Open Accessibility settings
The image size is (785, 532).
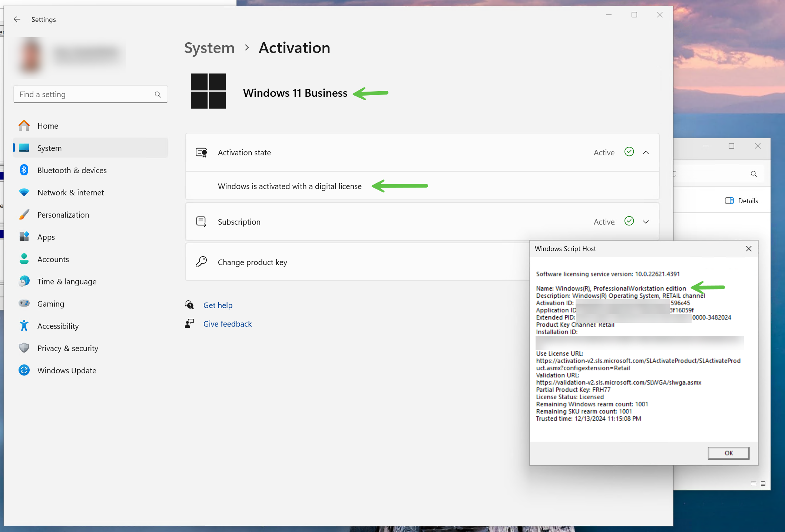point(58,326)
